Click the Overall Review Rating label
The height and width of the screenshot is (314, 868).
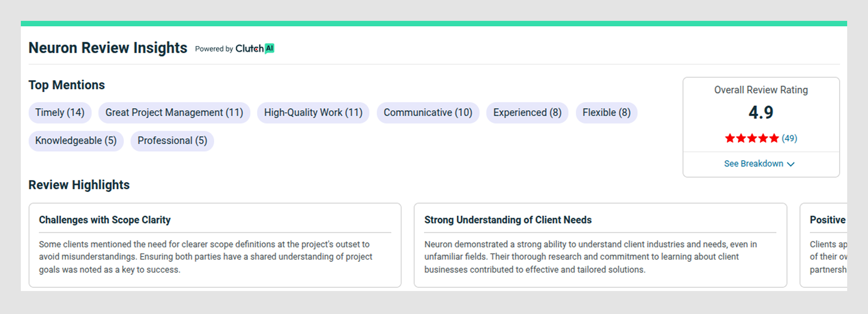(x=761, y=90)
